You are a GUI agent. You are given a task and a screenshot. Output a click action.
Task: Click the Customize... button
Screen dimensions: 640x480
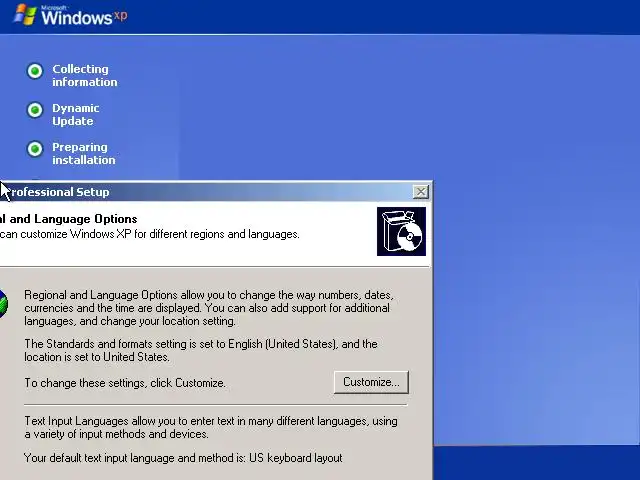pos(371,382)
